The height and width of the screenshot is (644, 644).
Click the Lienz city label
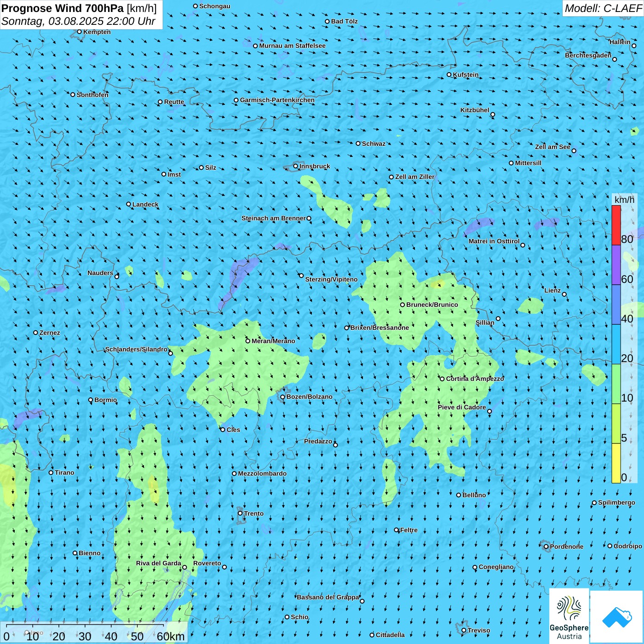(x=552, y=290)
